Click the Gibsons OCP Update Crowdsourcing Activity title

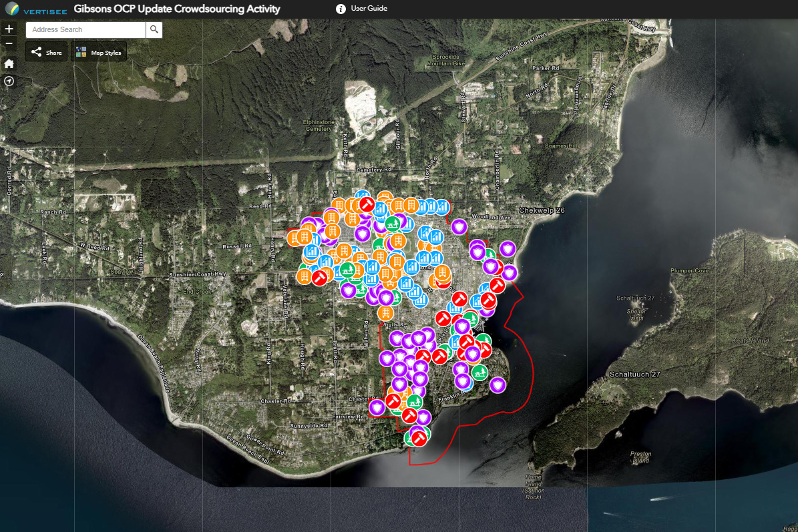(176, 9)
